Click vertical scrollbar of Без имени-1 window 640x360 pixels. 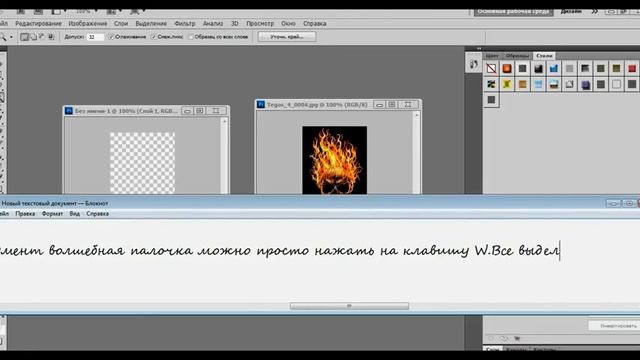224,156
